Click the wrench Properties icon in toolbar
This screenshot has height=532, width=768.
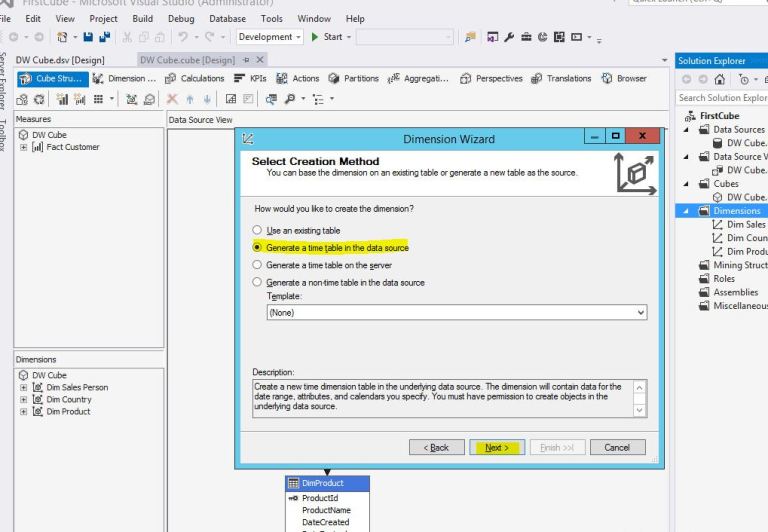(x=509, y=37)
